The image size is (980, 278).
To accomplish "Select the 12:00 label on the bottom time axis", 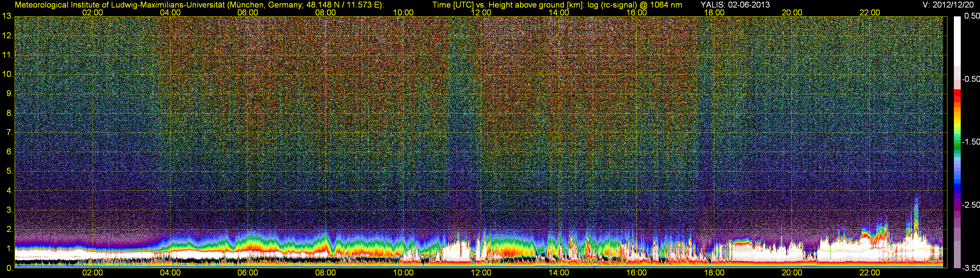I will [x=481, y=273].
